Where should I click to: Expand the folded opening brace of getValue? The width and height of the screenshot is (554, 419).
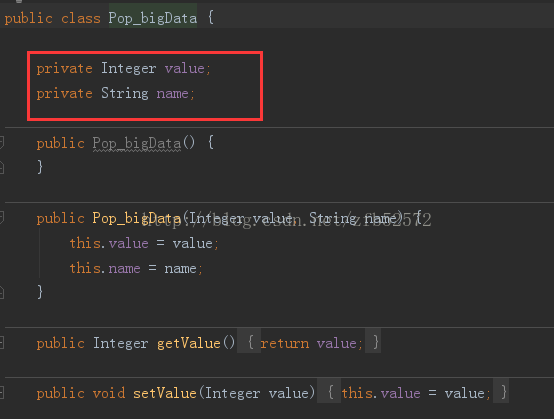[250, 342]
